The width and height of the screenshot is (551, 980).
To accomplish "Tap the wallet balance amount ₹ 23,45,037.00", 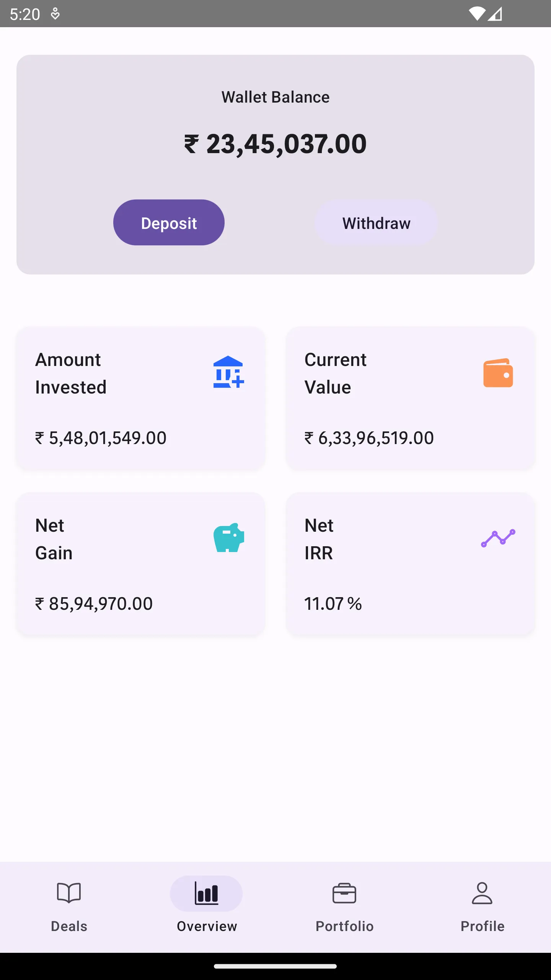I will tap(275, 144).
